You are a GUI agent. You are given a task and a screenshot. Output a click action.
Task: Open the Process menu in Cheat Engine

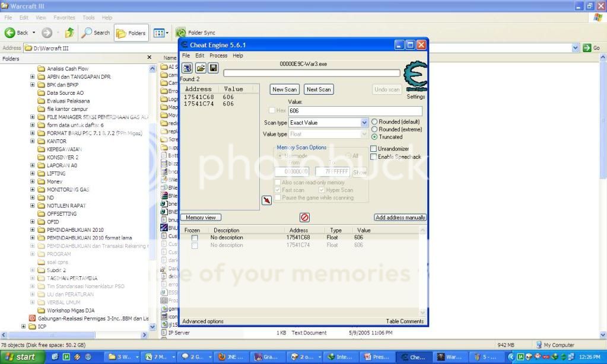[x=218, y=56]
